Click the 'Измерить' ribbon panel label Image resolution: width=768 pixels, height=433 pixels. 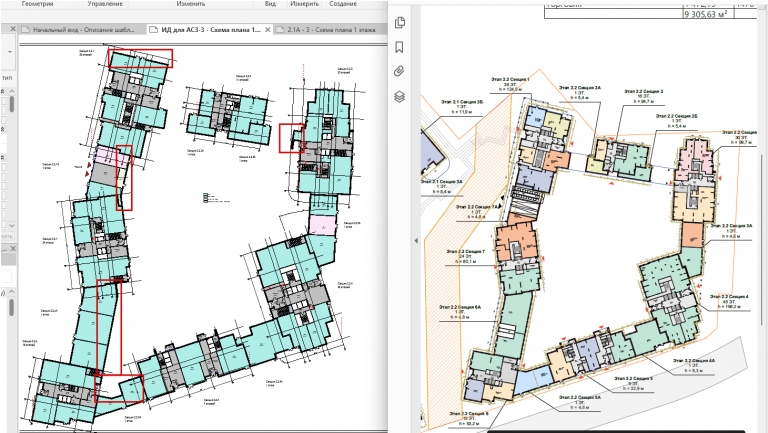tap(304, 3)
